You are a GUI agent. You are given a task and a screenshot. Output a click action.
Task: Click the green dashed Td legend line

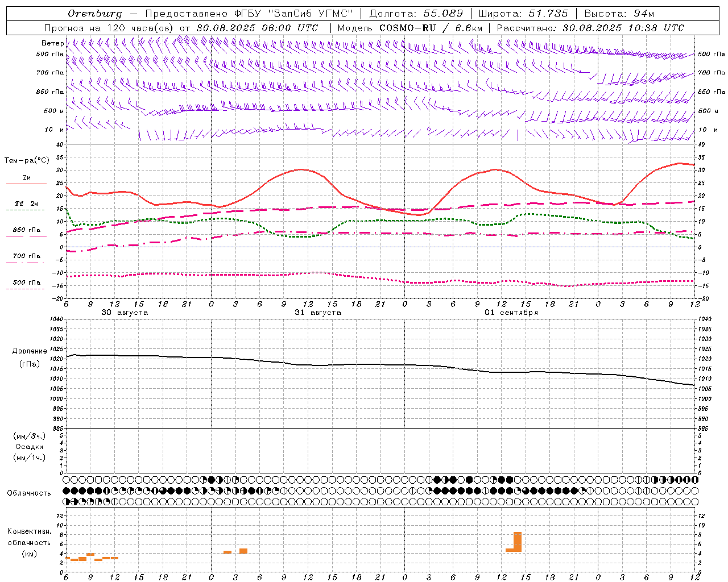(25, 210)
